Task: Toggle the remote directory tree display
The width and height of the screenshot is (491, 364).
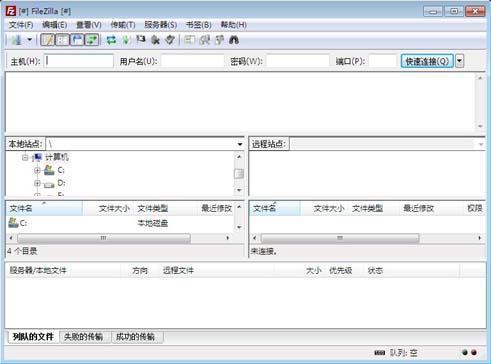Action: (77, 40)
